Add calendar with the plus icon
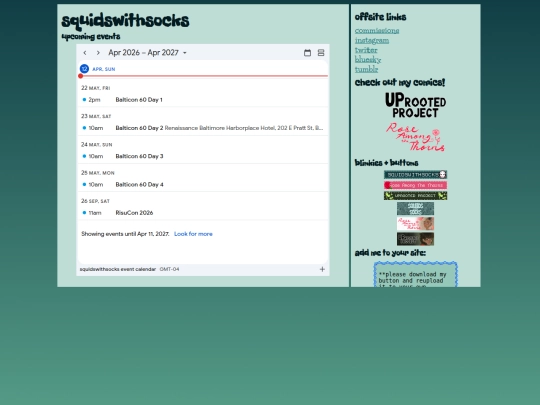Screen dimensions: 540x405 pos(322,269)
